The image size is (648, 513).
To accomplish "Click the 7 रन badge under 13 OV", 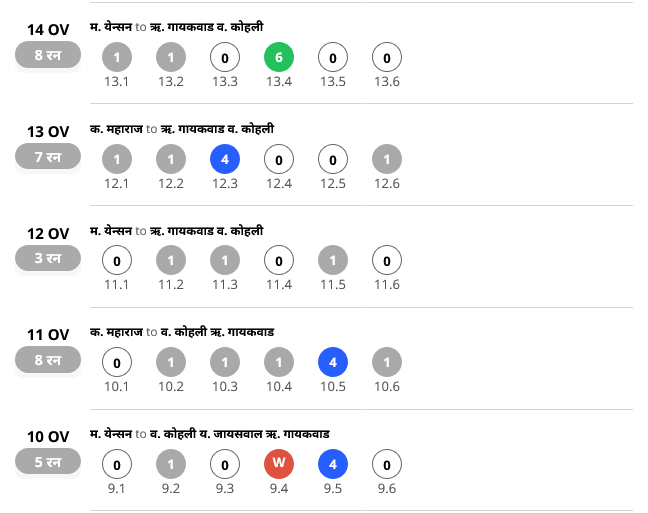I will (x=47, y=157).
